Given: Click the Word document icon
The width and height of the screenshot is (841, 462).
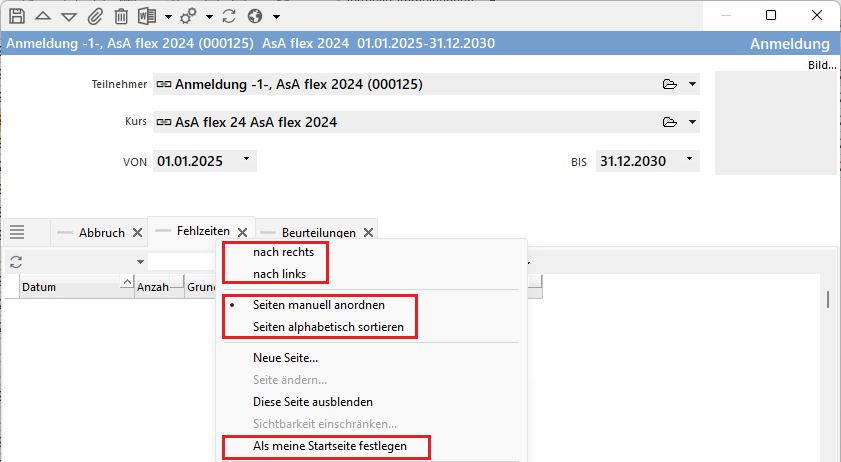Looking at the screenshot, I should click(x=146, y=16).
